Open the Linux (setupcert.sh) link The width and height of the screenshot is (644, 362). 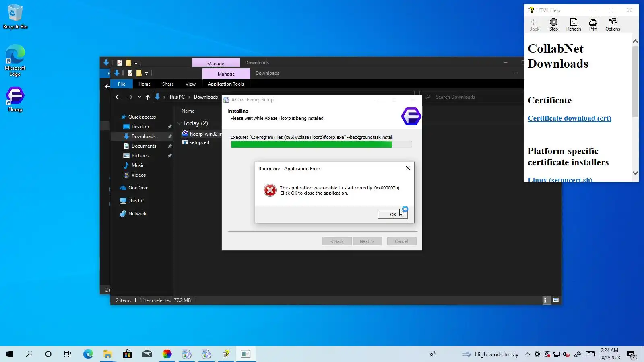(560, 179)
